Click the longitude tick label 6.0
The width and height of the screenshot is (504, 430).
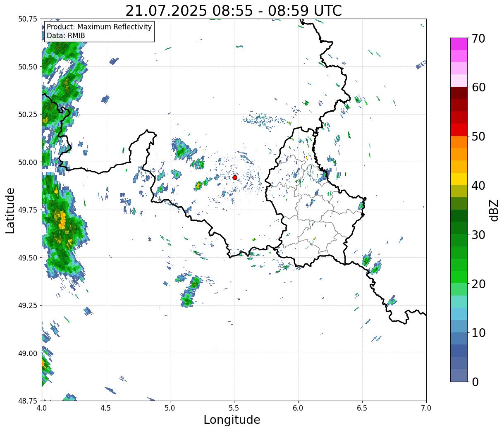tap(298, 408)
